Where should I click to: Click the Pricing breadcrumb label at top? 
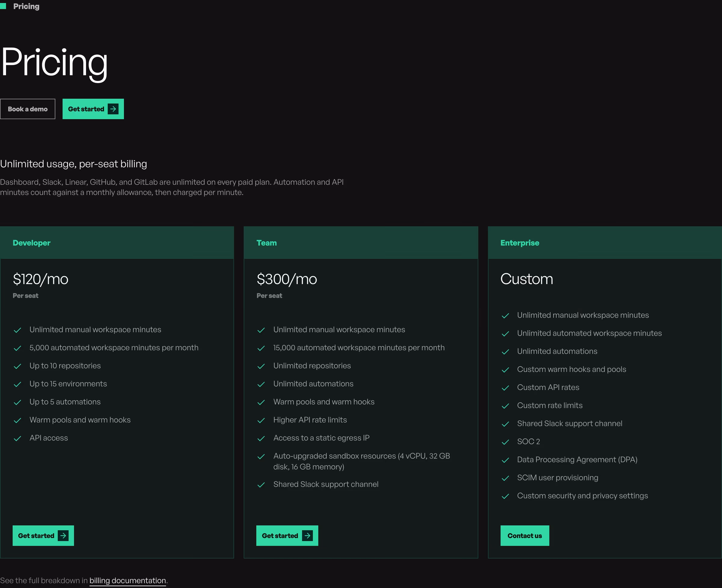point(26,6)
